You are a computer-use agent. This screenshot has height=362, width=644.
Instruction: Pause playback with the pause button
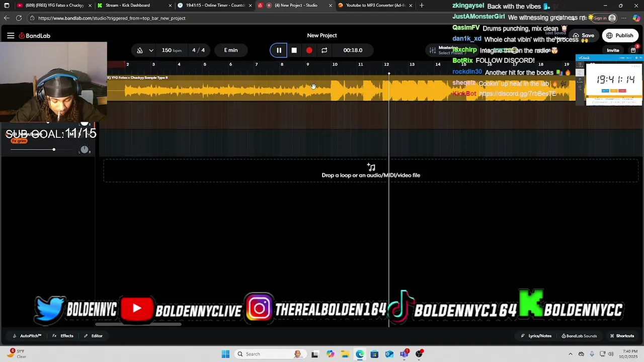pos(279,50)
